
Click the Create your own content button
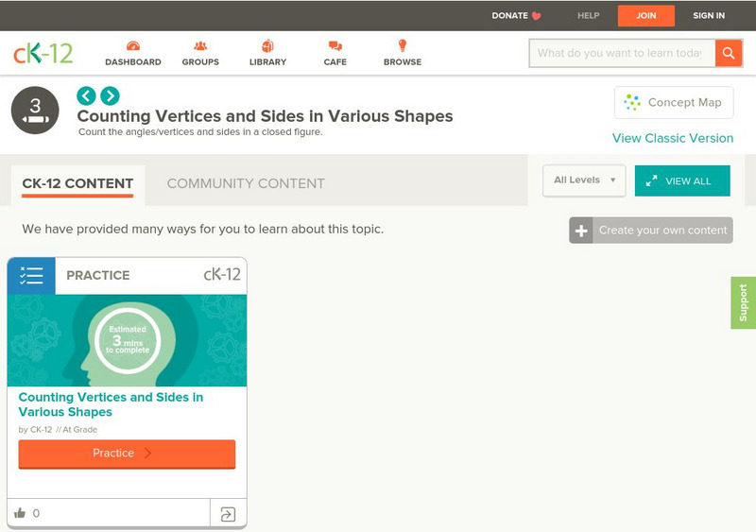[651, 230]
